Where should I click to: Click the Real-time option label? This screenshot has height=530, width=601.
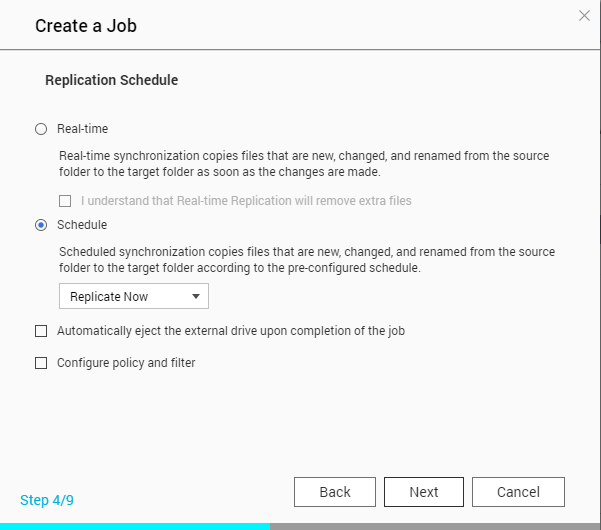[x=82, y=129]
